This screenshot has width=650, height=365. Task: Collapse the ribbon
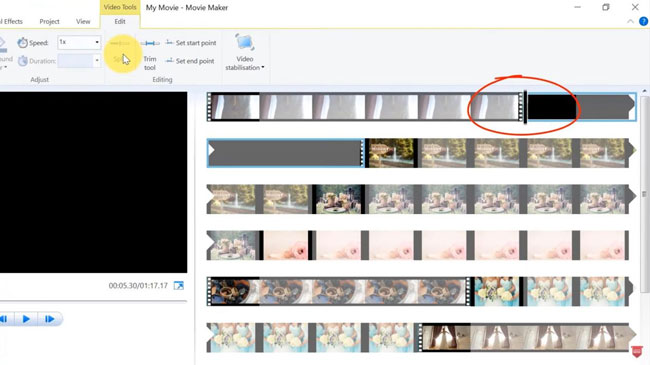click(631, 21)
